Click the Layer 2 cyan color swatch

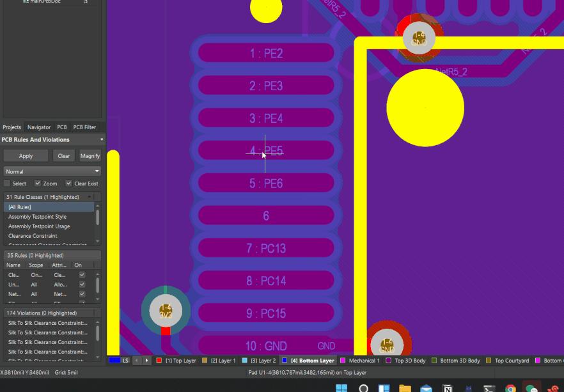coord(244,361)
